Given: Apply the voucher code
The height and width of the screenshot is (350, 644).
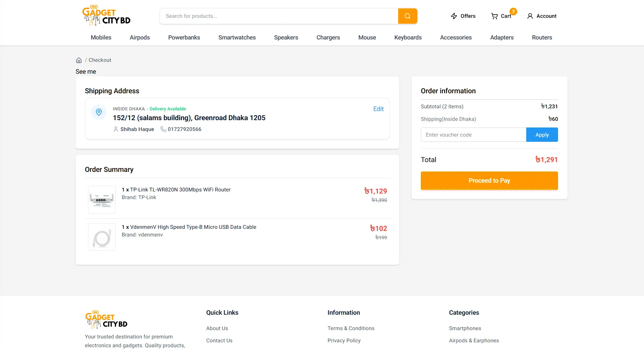Looking at the screenshot, I should click(542, 134).
